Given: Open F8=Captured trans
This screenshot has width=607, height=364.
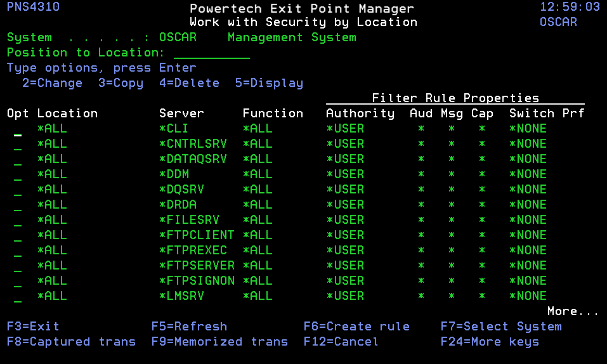Looking at the screenshot, I should coord(71,342).
